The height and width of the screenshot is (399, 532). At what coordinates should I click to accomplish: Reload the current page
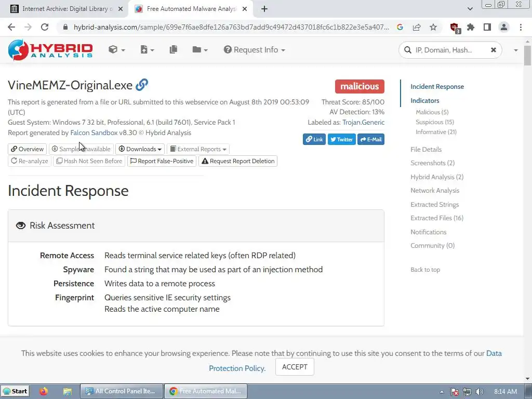tap(45, 27)
